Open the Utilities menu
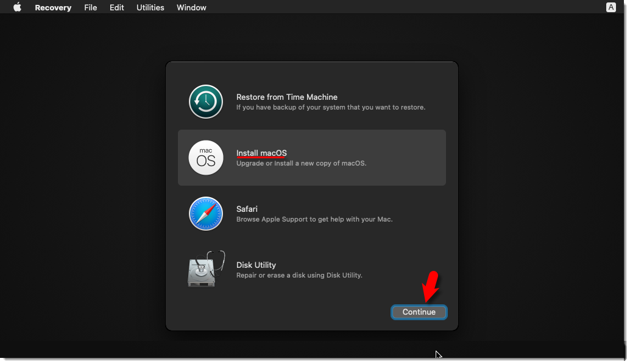 150,8
